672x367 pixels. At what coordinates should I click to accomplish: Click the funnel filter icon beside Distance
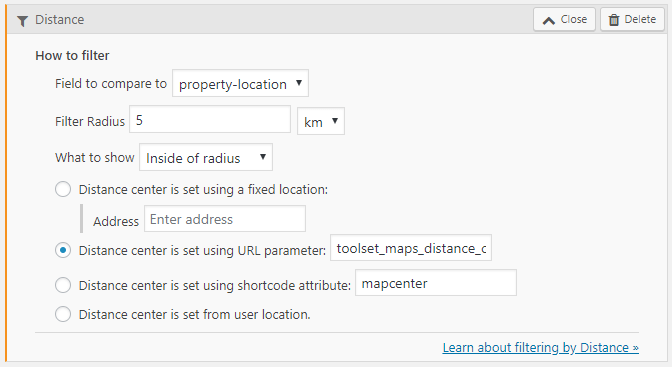coord(22,21)
